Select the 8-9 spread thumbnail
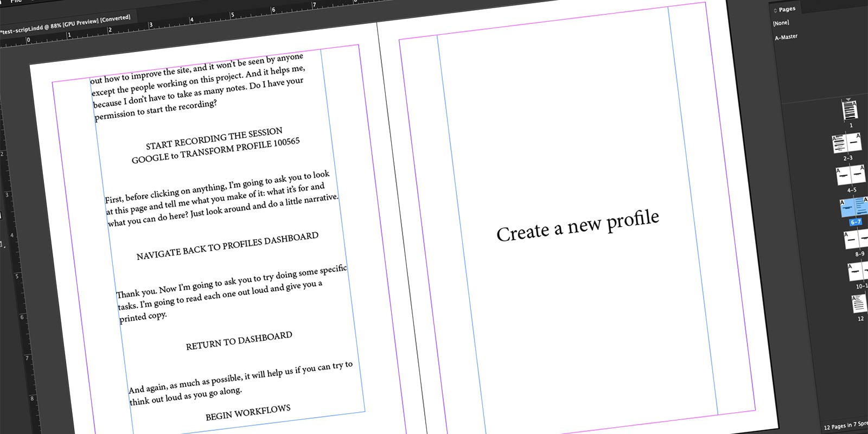 tap(856, 239)
